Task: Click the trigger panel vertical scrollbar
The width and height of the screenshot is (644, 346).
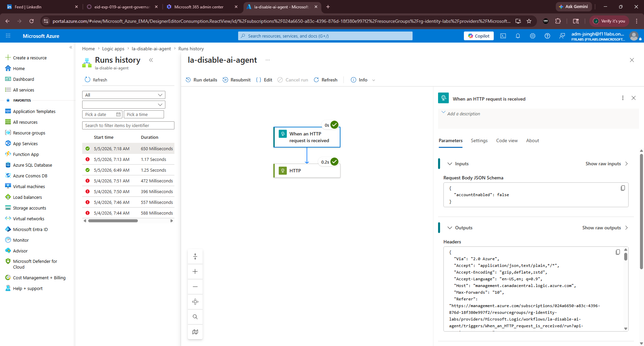Action: point(641,211)
